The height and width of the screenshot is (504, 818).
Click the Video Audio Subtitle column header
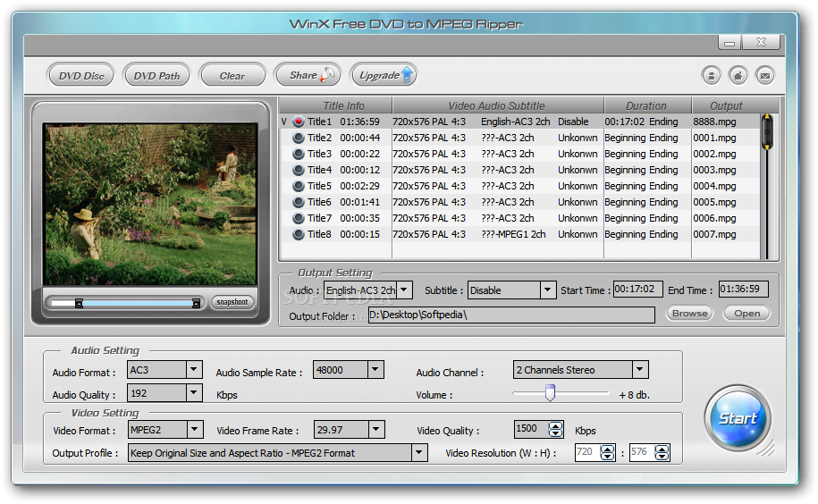click(x=497, y=105)
